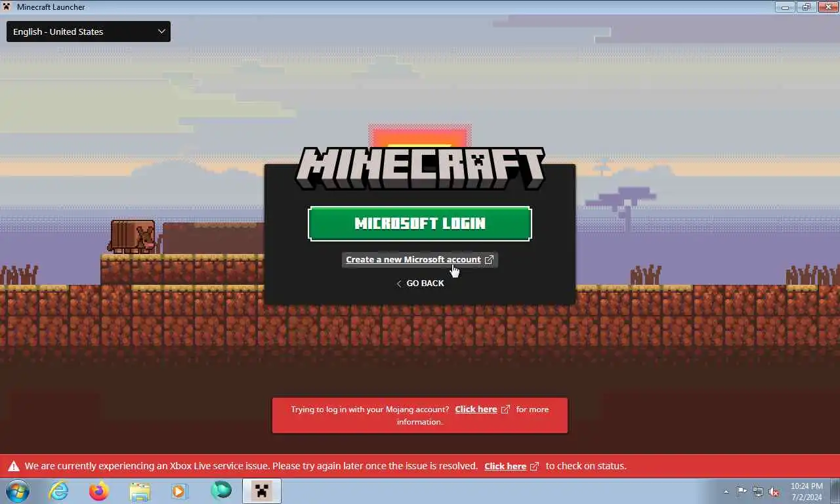Launch Firefox from the taskbar
The image size is (840, 504).
(x=99, y=491)
